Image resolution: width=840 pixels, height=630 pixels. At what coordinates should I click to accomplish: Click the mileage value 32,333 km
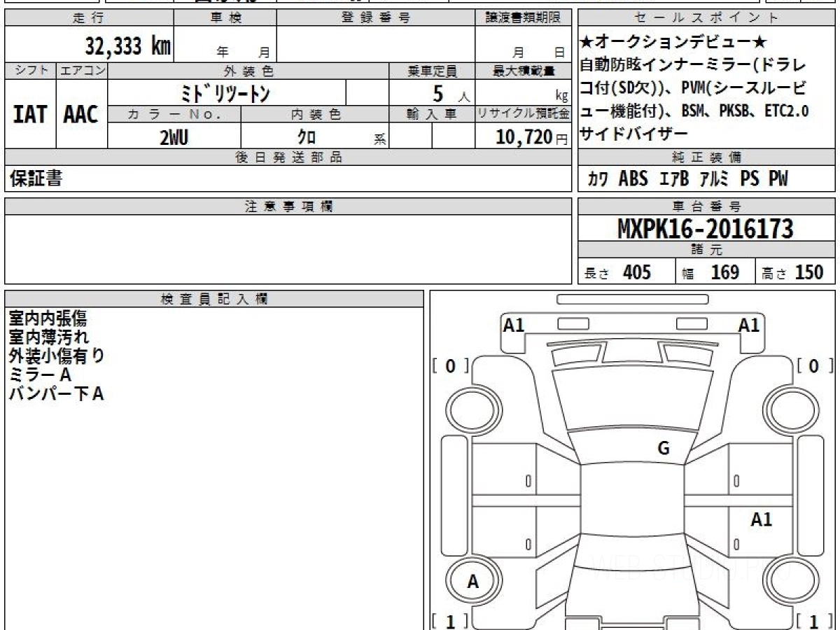pyautogui.click(x=128, y=46)
